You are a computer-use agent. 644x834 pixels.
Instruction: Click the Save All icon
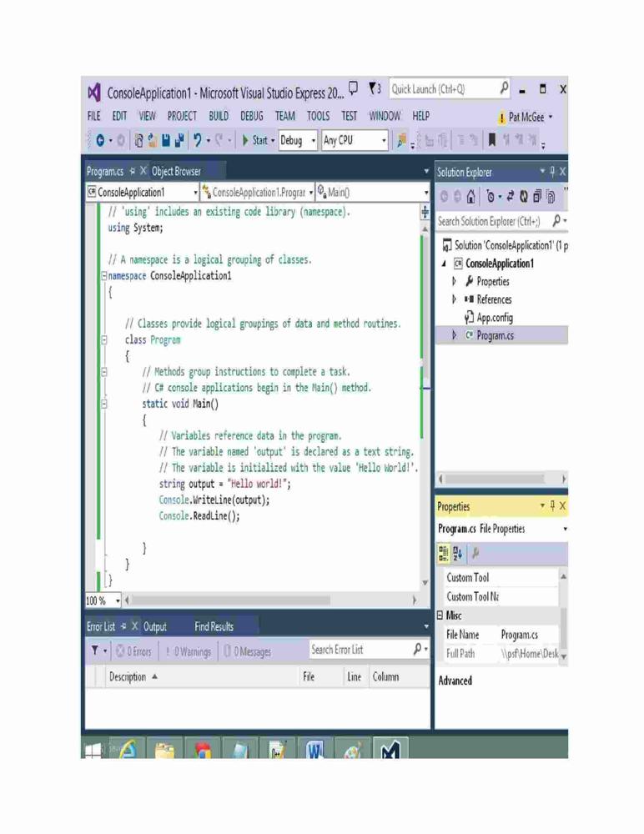tap(179, 140)
